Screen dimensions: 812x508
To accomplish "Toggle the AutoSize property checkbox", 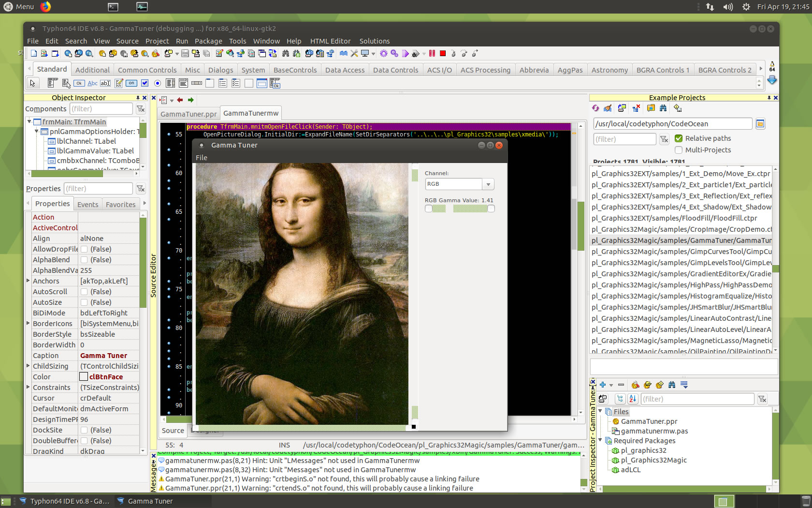I will (84, 302).
